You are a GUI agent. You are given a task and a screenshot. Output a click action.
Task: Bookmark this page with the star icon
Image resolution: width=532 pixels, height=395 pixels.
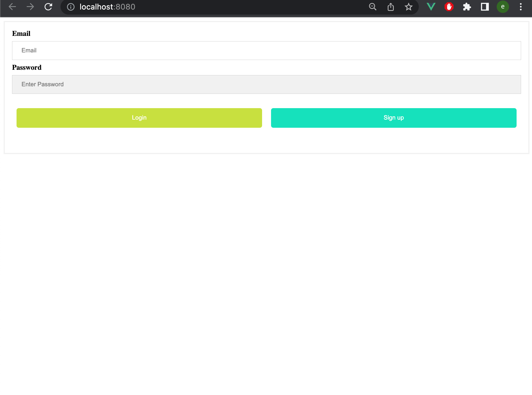409,7
